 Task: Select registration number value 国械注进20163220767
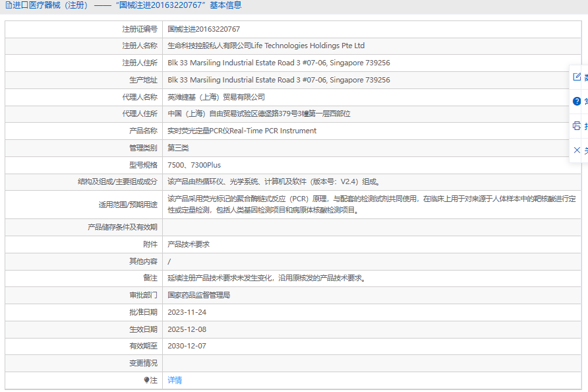pyautogui.click(x=204, y=29)
